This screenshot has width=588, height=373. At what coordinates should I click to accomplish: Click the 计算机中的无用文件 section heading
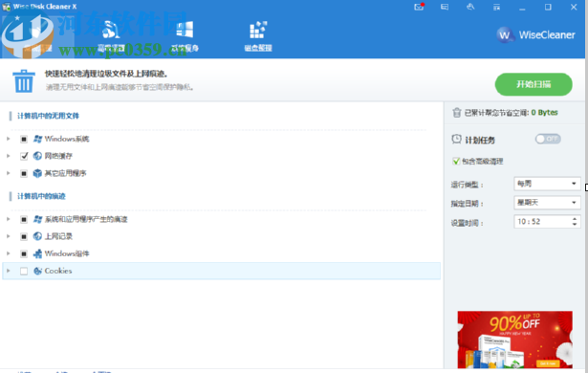48,116
